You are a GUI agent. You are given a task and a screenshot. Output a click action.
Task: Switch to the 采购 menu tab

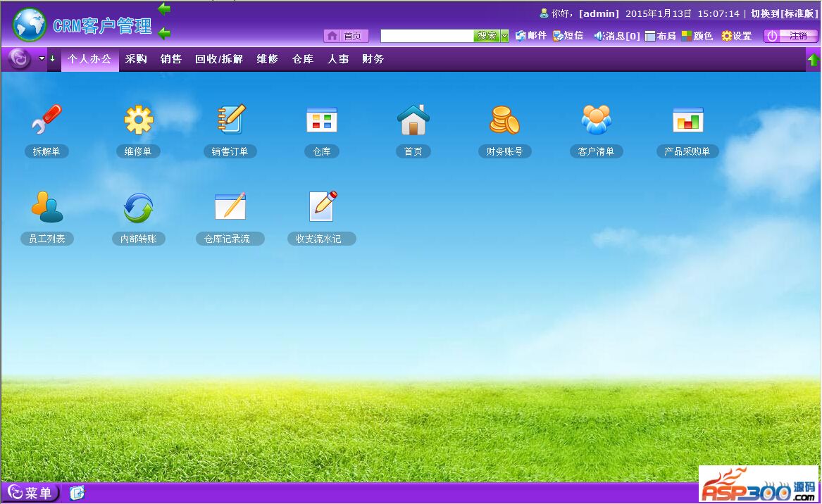tap(136, 59)
